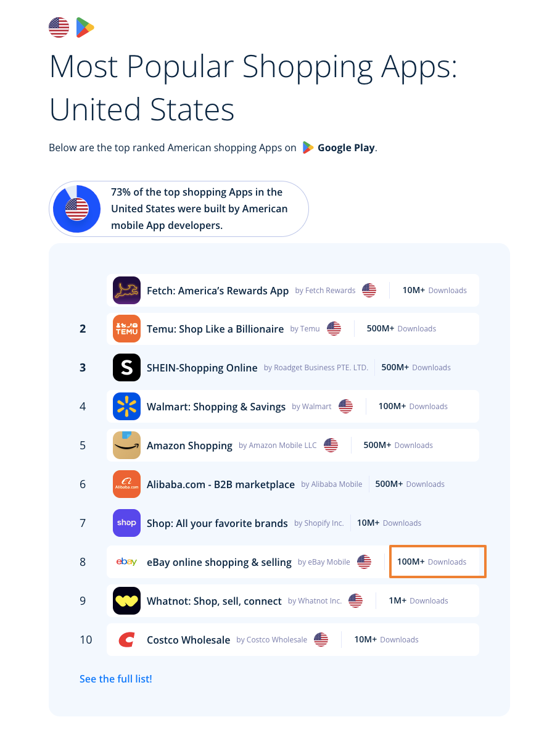Open eBay online shopping & selling title
The image size is (560, 730).
pos(219,562)
